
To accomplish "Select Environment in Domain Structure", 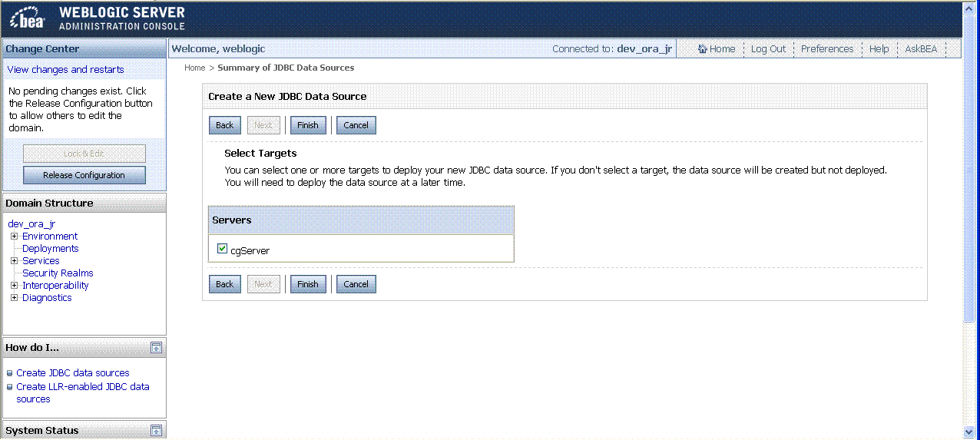I will [50, 237].
